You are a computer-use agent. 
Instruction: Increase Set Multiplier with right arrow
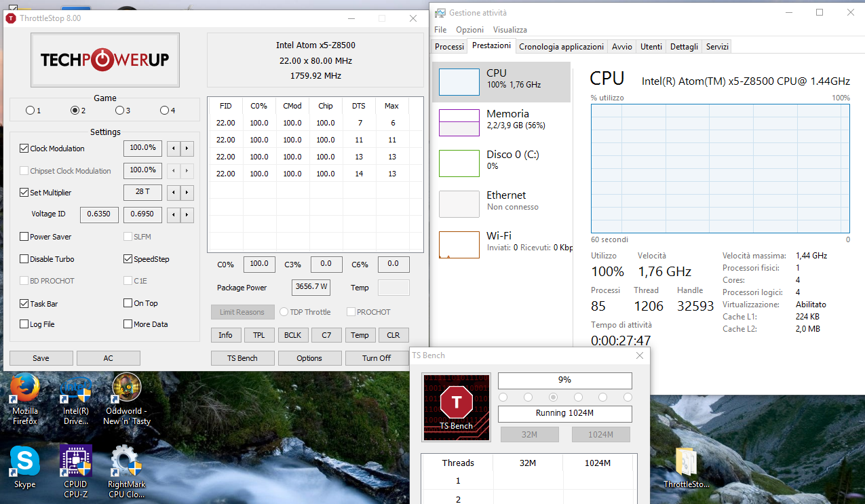point(187,193)
